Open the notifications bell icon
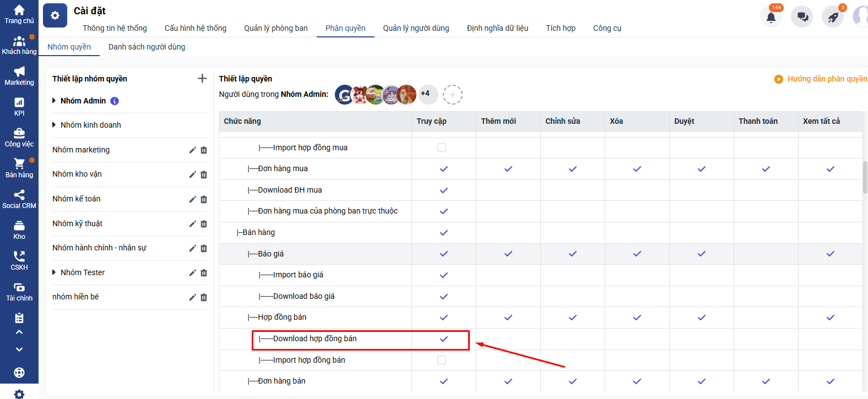 click(x=771, y=17)
